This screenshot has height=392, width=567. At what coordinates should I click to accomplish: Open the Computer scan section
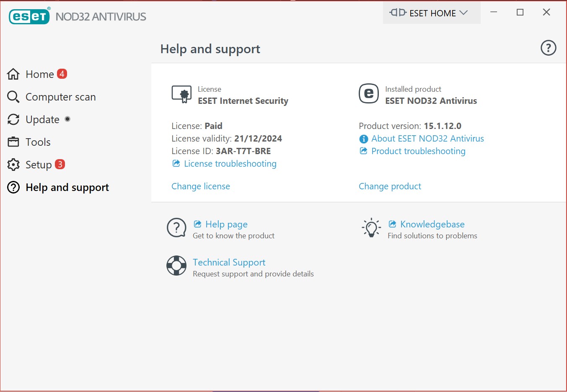(x=60, y=97)
